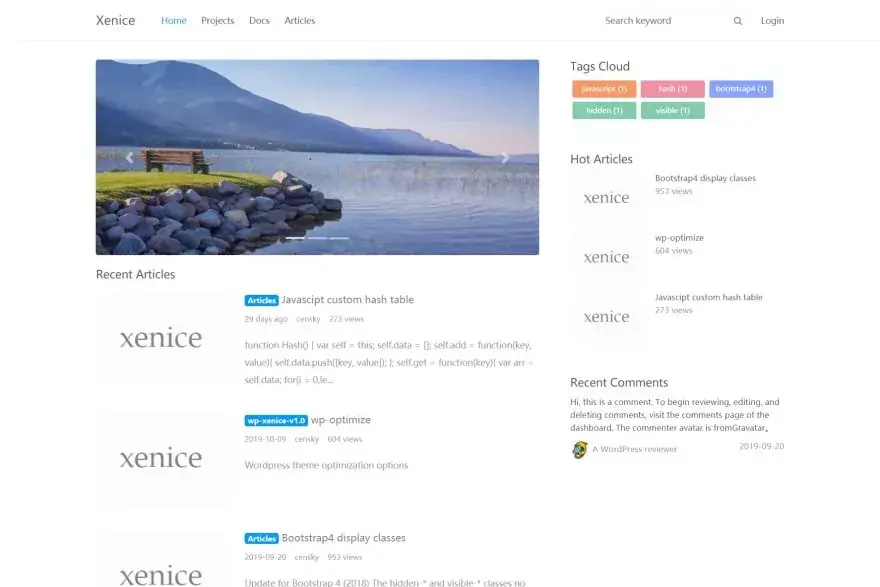Open the Docs menu item
Viewport: 880px width, 587px height.
pos(259,20)
